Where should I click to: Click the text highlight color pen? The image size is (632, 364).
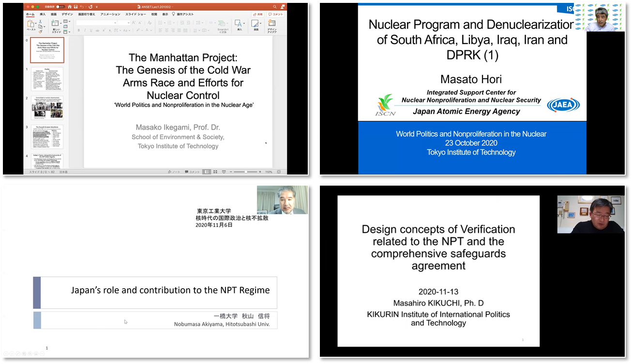click(138, 30)
